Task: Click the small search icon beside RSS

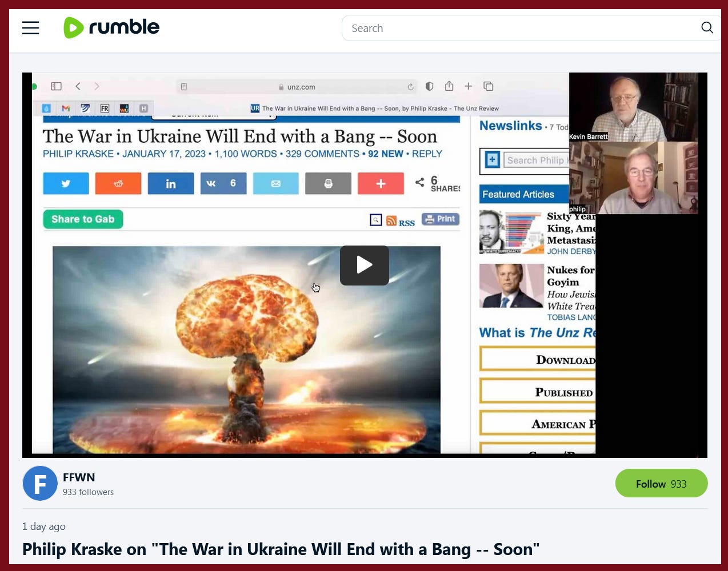Action: click(376, 220)
